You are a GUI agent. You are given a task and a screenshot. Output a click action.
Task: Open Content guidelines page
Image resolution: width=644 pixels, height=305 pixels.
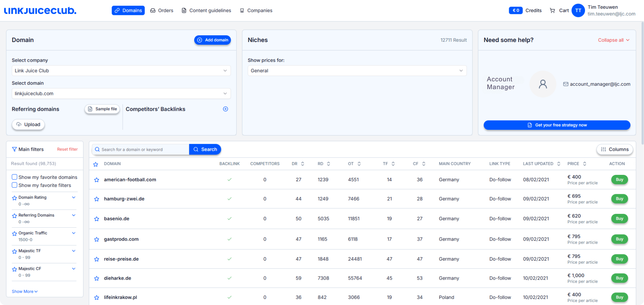click(x=206, y=11)
